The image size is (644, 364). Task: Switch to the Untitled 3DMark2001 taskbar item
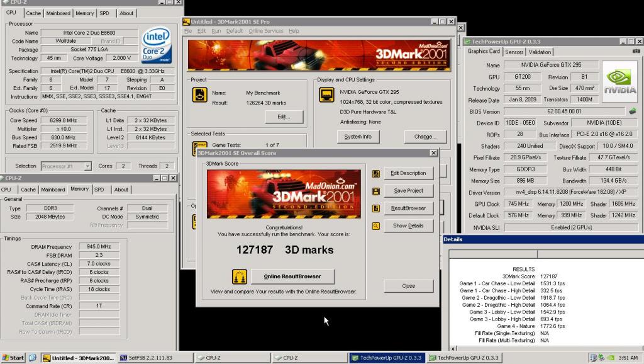click(79, 358)
